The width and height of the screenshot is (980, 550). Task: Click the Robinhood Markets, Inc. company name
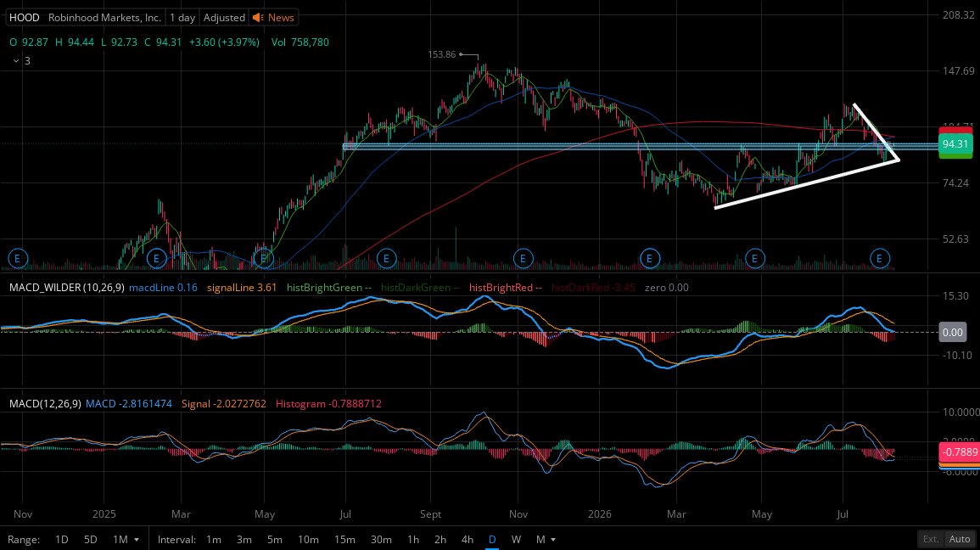[104, 18]
